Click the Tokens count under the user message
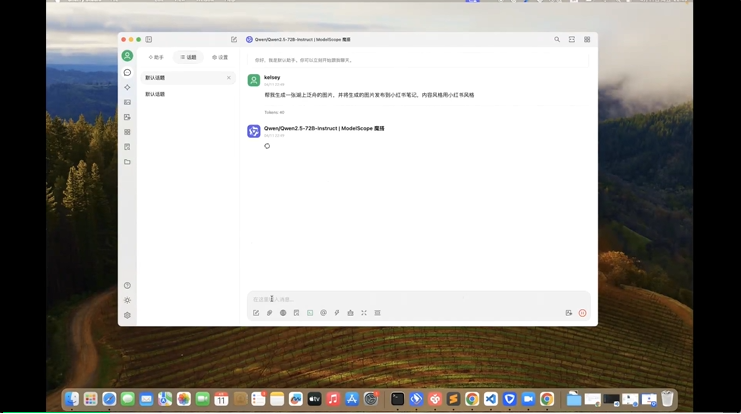Viewport: 741px width, 414px height. pyautogui.click(x=274, y=112)
